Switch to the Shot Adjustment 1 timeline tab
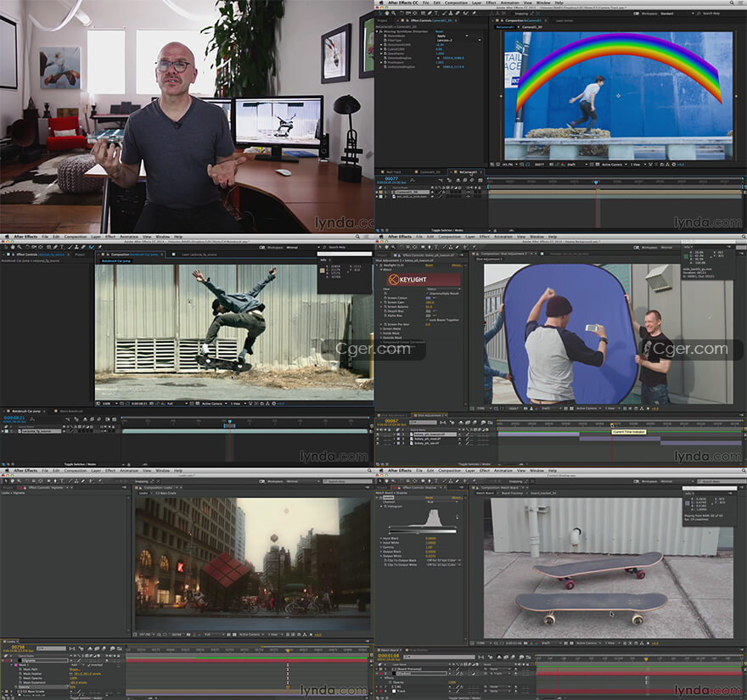The width and height of the screenshot is (747, 700). click(393, 415)
